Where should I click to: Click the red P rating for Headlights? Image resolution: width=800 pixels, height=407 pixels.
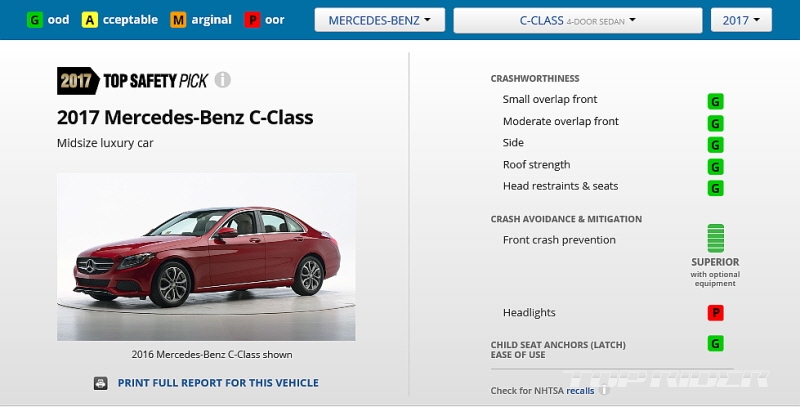pos(715,313)
